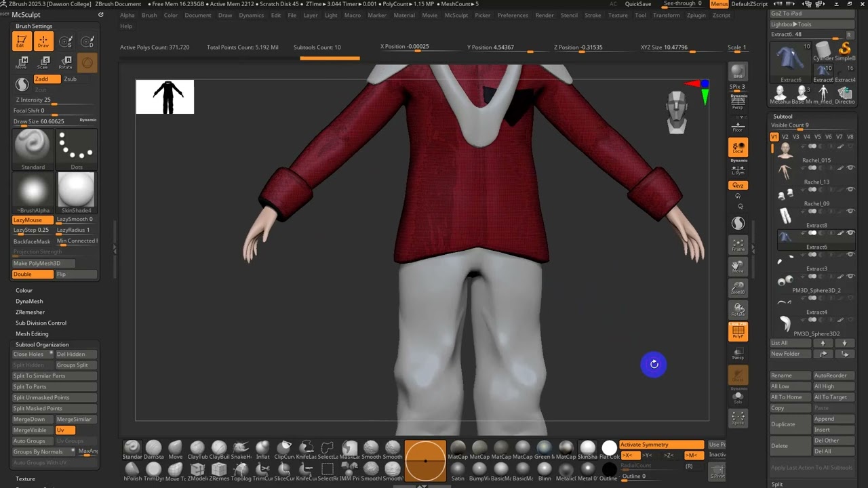
Task: Click the Duplicate subtool button
Action: [790, 424]
